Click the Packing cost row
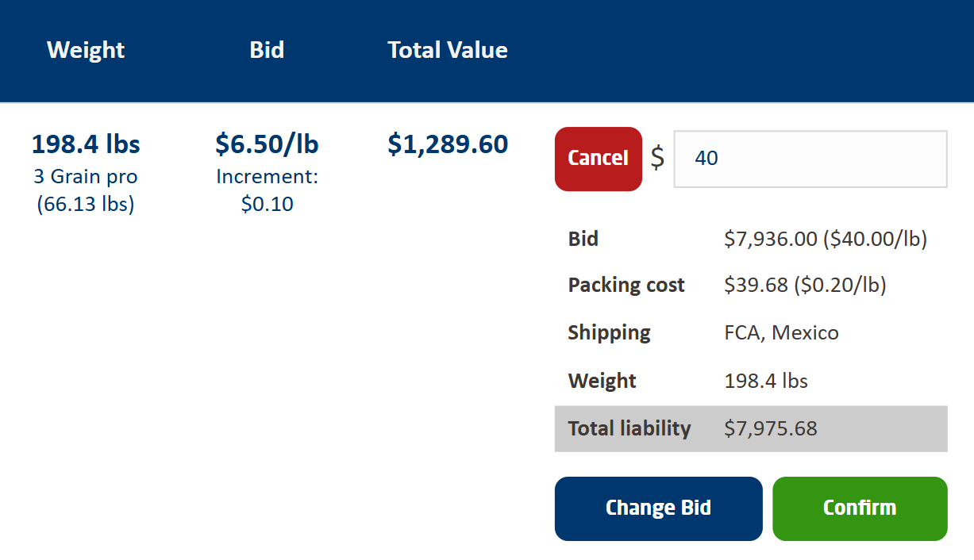 751,285
